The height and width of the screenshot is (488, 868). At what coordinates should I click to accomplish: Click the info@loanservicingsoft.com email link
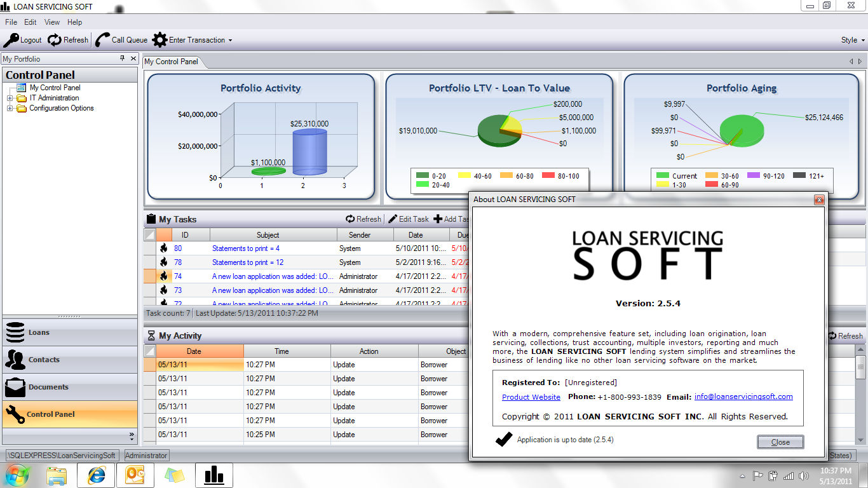[743, 396]
